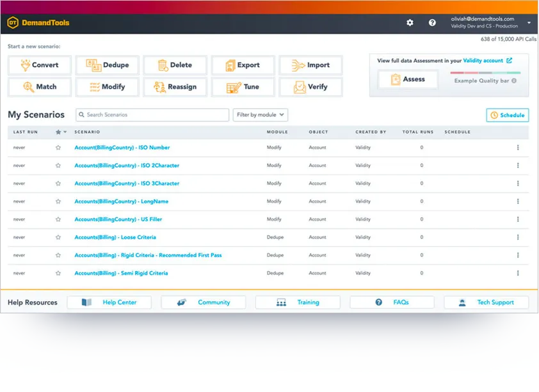Viewport: 539px width, 392px height.
Task: Open more options for Loose Criteria row
Action: 518,237
